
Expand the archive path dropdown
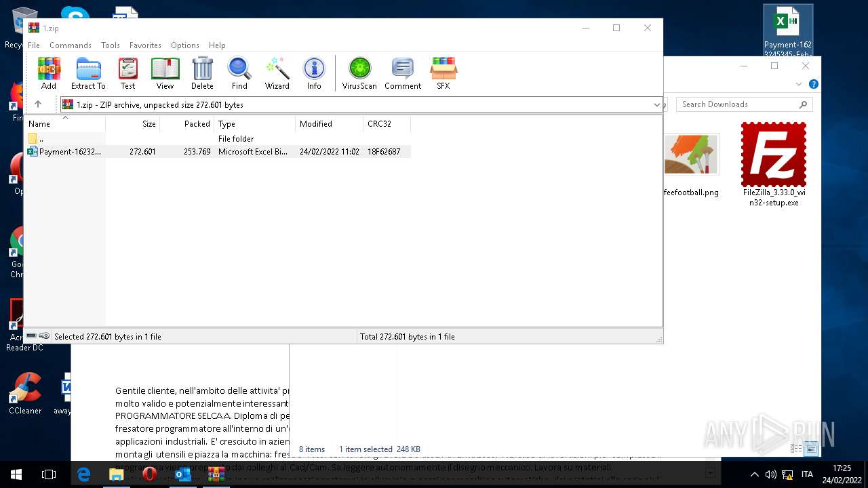[656, 105]
